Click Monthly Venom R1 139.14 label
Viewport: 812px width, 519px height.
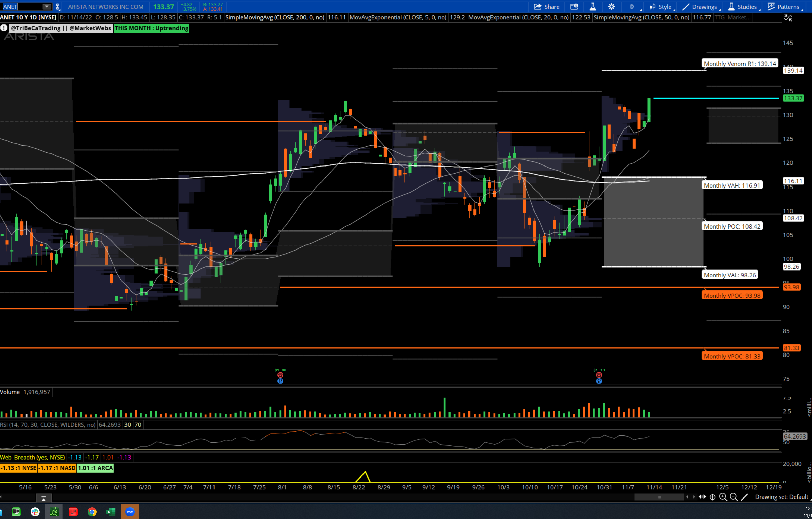click(740, 64)
